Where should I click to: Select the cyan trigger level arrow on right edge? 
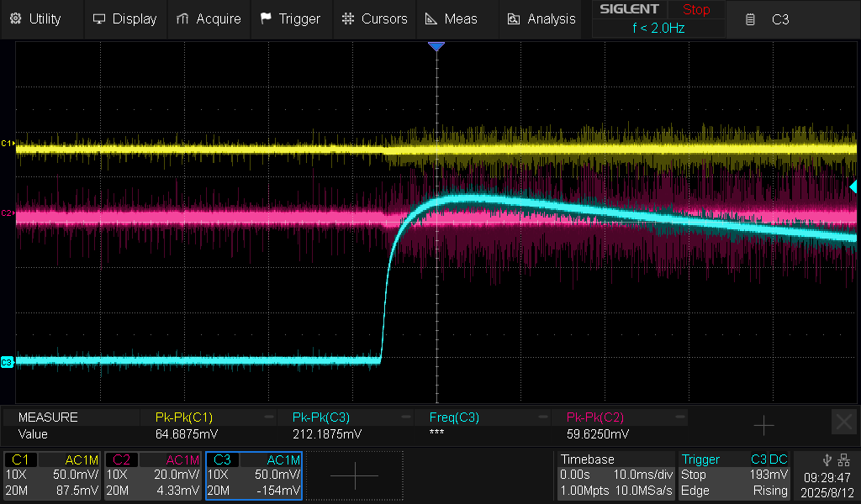853,186
